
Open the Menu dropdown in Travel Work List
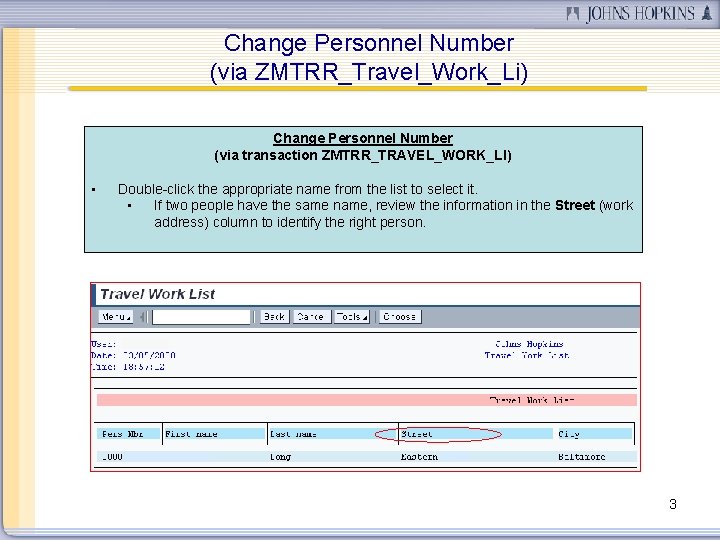pos(116,316)
